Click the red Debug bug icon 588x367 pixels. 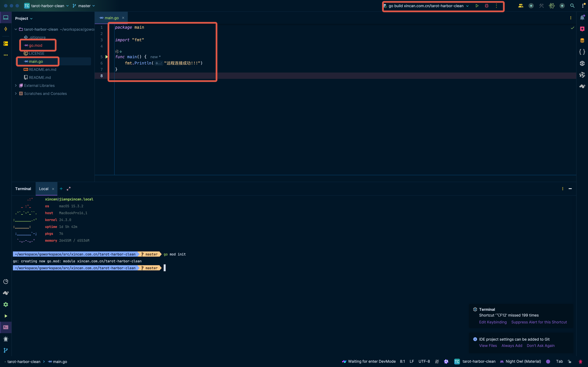(x=487, y=6)
